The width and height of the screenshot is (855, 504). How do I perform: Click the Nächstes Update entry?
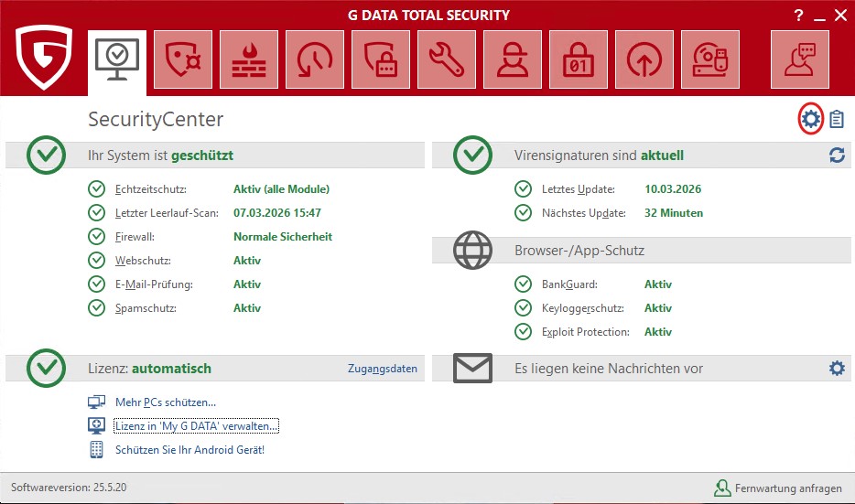click(x=583, y=213)
